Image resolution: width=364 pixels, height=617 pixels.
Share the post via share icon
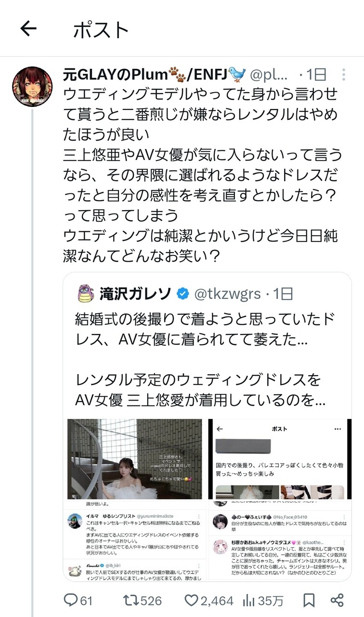[x=337, y=600]
